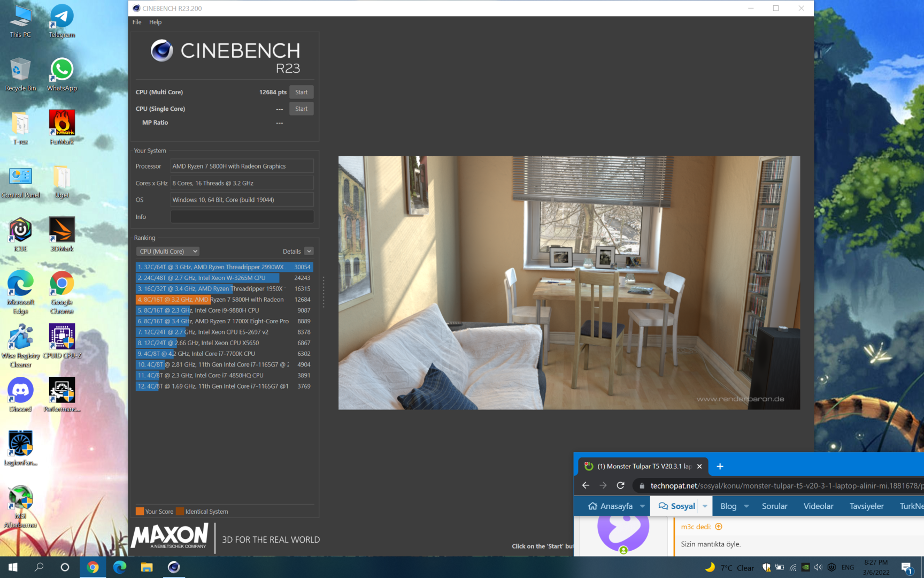Viewport: 924px width, 578px height.
Task: Open the volume control in system tray
Action: [818, 567]
